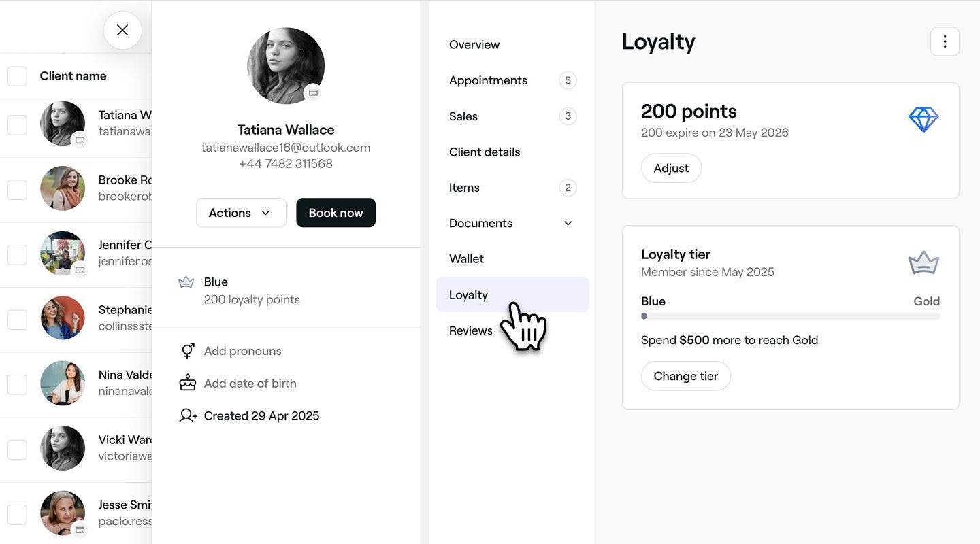The image size is (980, 544).
Task: Click the card badge on Tatiana's profile photo
Action: coord(312,92)
